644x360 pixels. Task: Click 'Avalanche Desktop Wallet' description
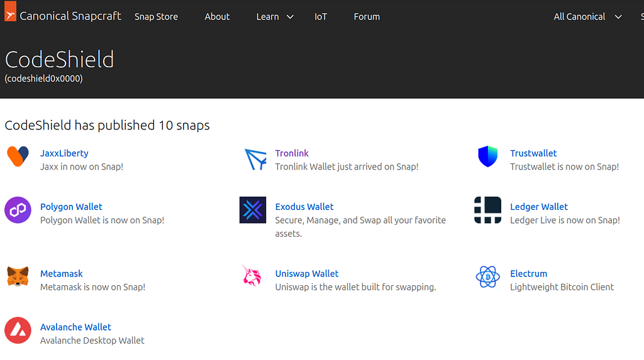coord(92,341)
